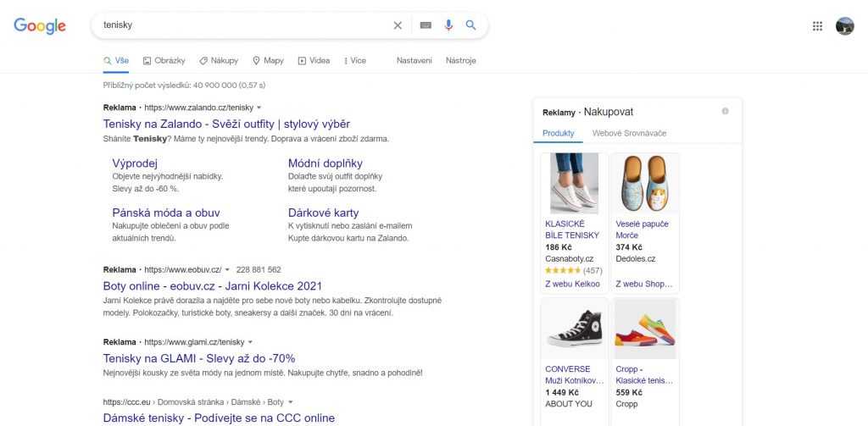Clear the search box with the X icon
Viewport: 868px width, 426px height.
pos(398,25)
